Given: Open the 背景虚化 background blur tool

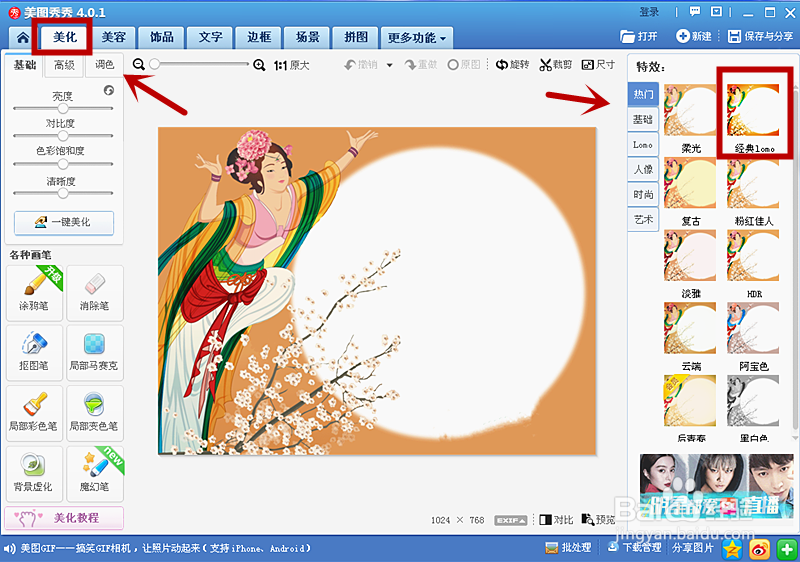Looking at the screenshot, I should coord(34,474).
